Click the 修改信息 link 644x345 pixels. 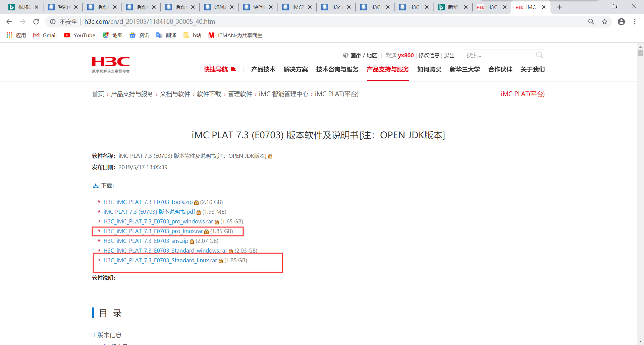point(429,55)
